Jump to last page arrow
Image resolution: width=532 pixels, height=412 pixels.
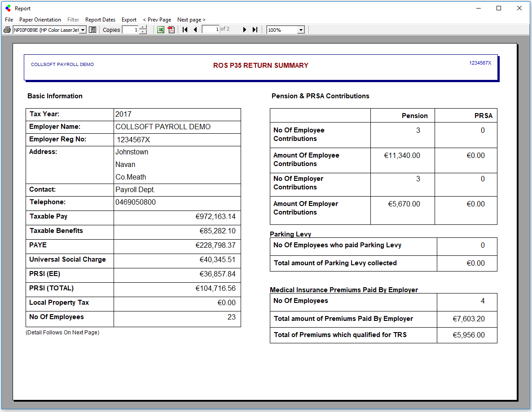(x=255, y=30)
